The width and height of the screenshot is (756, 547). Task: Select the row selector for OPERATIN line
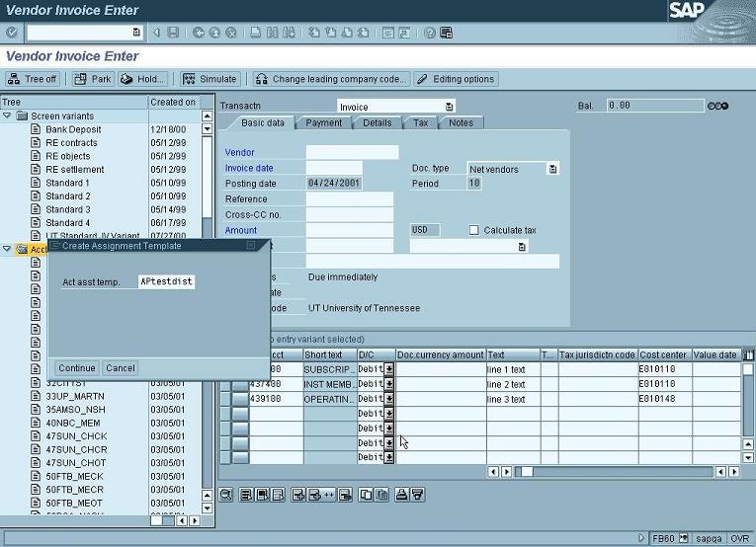click(240, 399)
